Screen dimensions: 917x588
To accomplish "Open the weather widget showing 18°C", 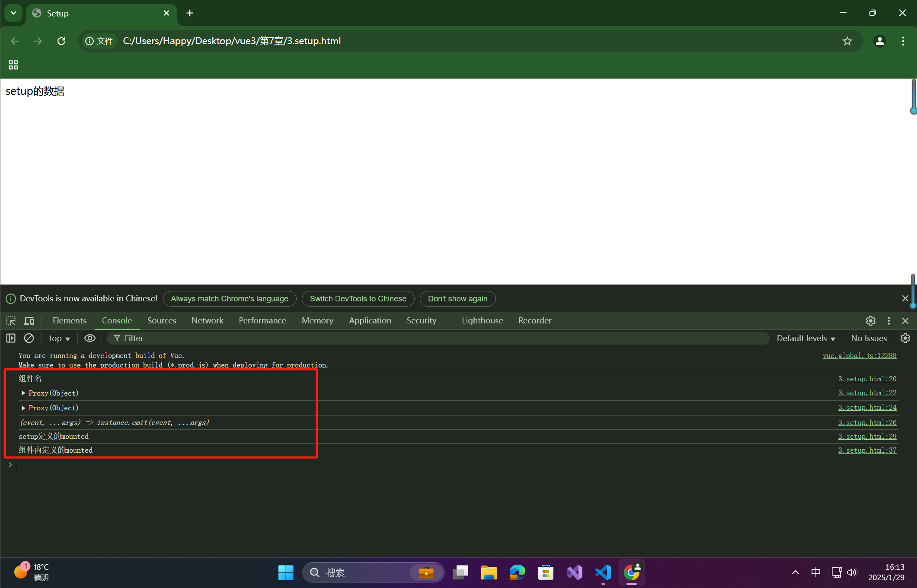I will (x=31, y=572).
